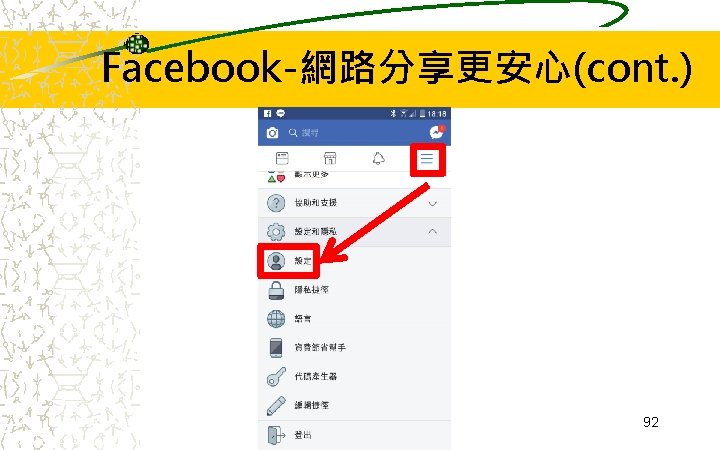Viewport: 720px width, 450px height.
Task: Open the Messenger chat icon
Action: pos(437,132)
